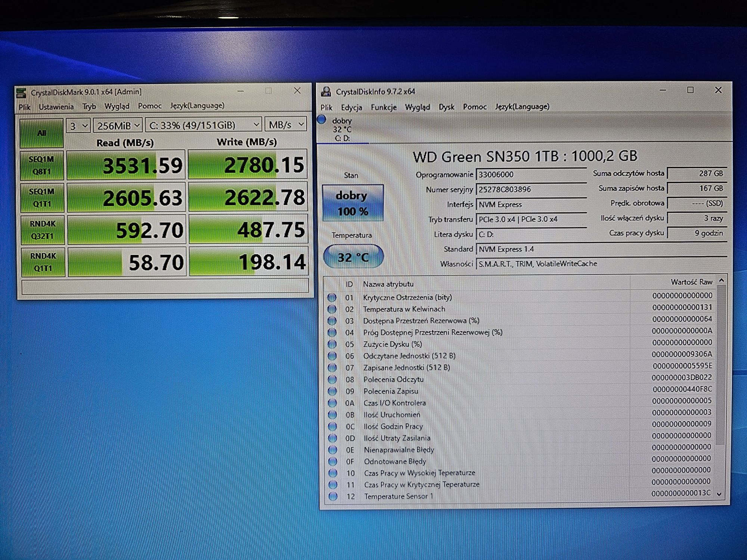Click the Interfejs field NVM Express

pos(531,205)
